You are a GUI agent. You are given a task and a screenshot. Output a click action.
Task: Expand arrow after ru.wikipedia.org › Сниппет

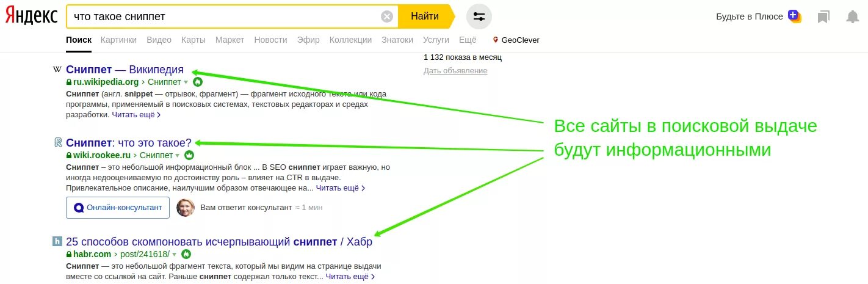tap(186, 82)
